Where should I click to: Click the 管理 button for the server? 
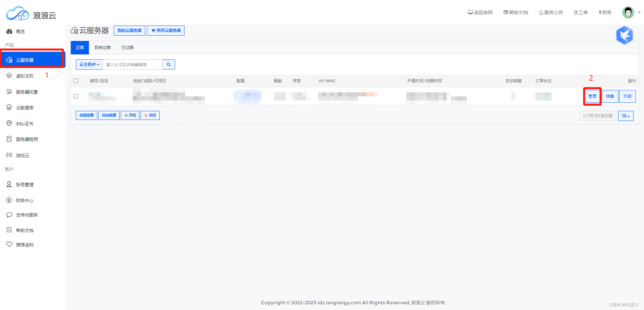592,96
